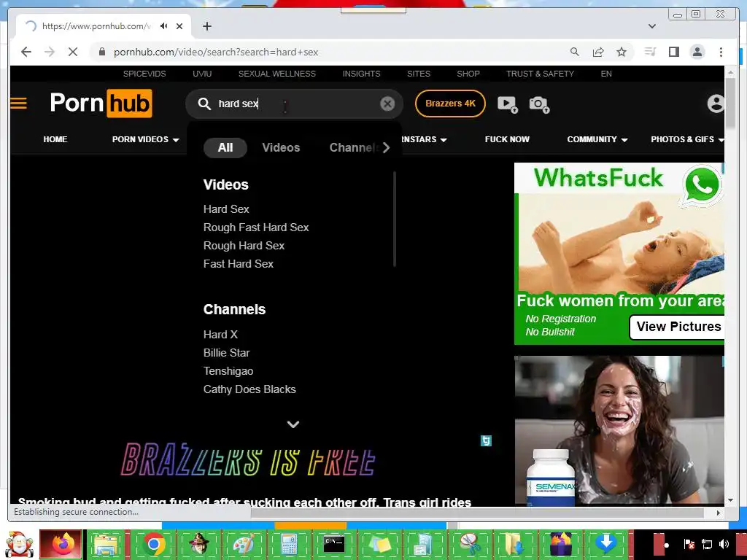Open the Command Prompt taskbar icon
747x560 pixels.
click(334, 544)
